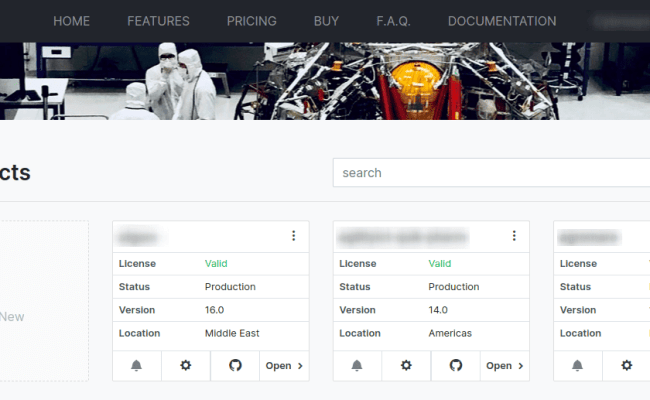Click 'Valid' license on the Middle East card

[x=216, y=264]
